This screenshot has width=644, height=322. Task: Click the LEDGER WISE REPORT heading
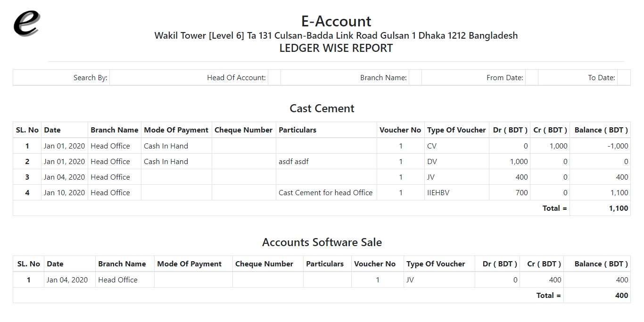coord(336,48)
